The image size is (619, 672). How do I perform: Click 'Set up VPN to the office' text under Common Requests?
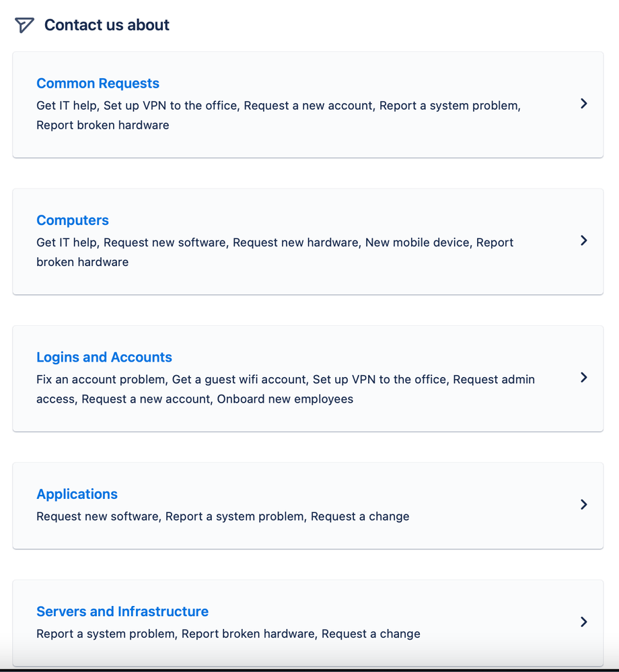[x=170, y=106]
